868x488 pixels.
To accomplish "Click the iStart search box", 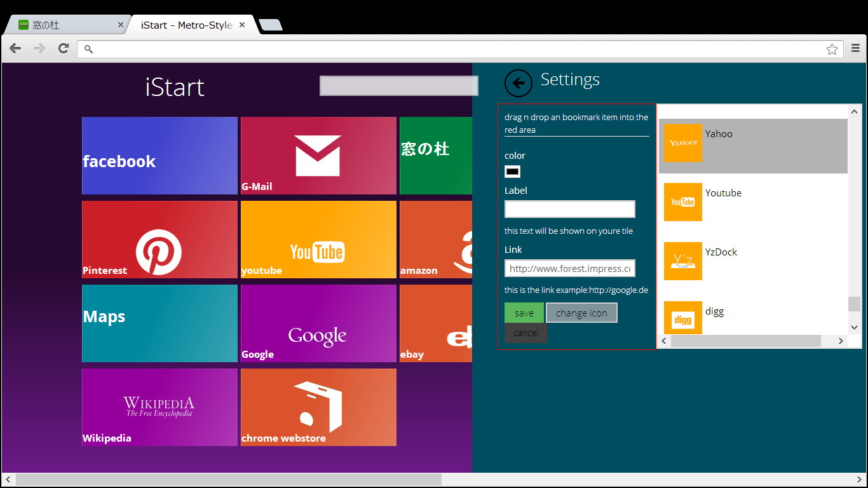I will [x=399, y=86].
